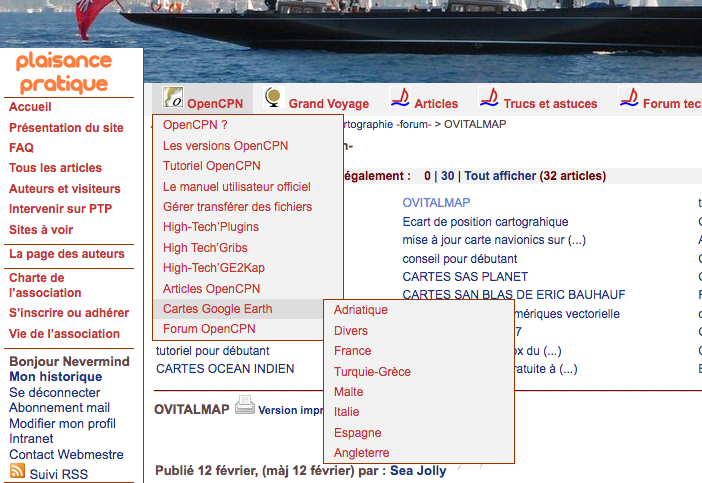Open the Forum tech menu
Image resolution: width=702 pixels, height=483 pixels.
[x=672, y=104]
